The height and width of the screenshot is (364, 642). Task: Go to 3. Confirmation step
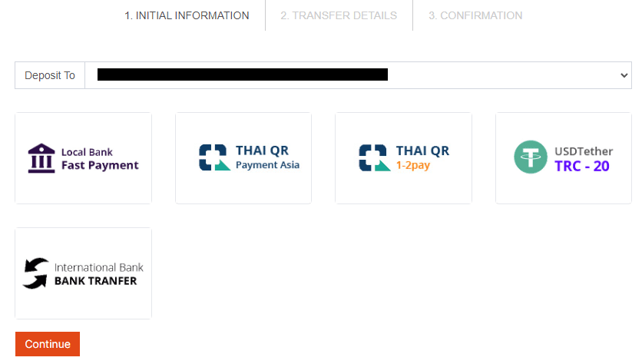click(475, 15)
